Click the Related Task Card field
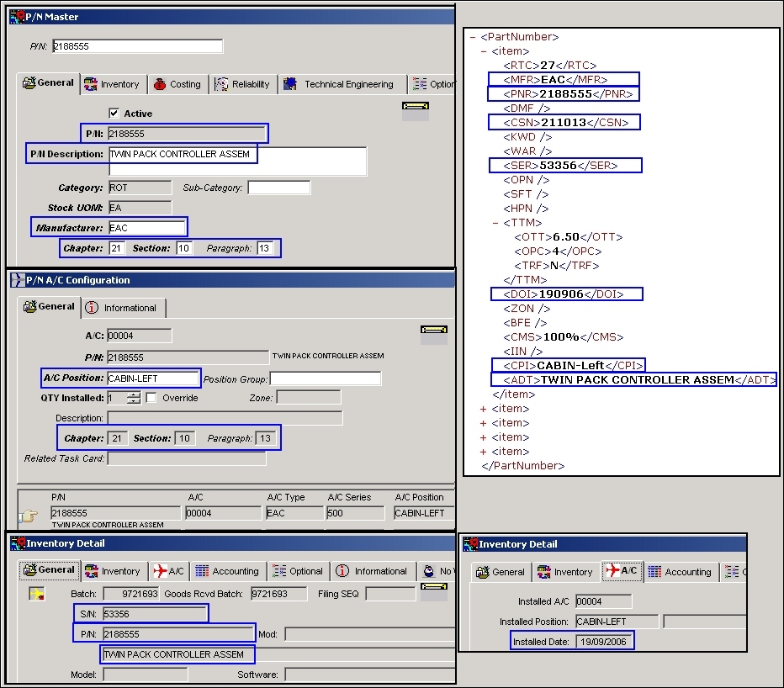The width and height of the screenshot is (784, 688). coord(187,458)
